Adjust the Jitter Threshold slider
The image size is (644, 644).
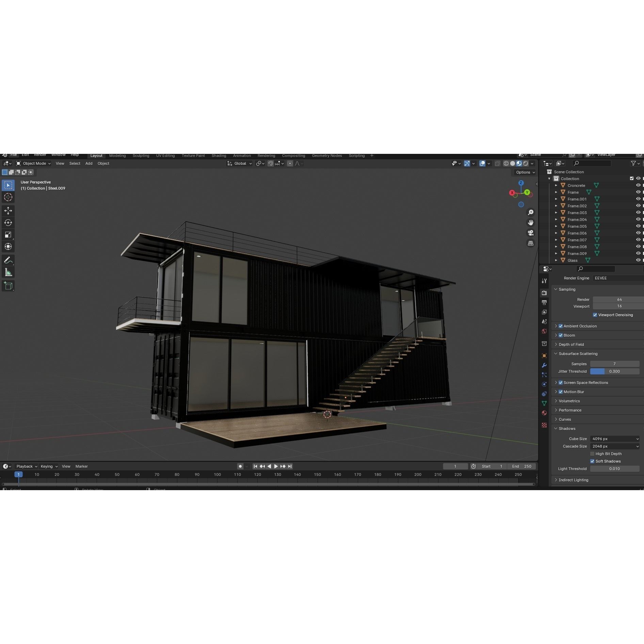click(615, 371)
